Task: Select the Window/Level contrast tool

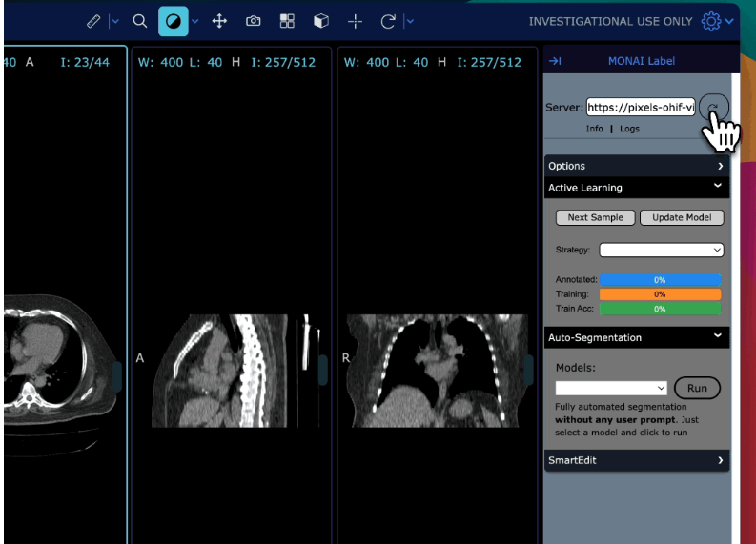Action: 174,21
